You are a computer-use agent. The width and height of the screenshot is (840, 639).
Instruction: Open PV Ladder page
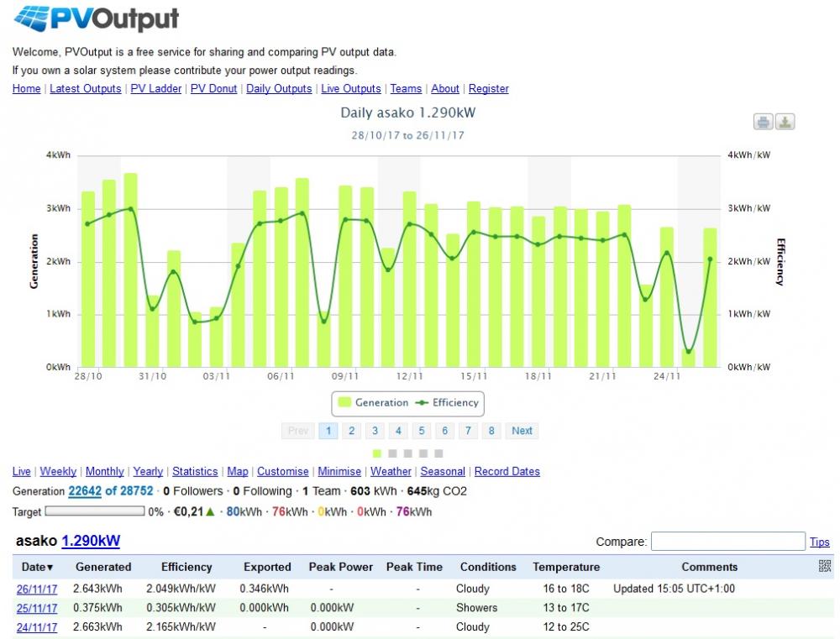click(x=156, y=88)
